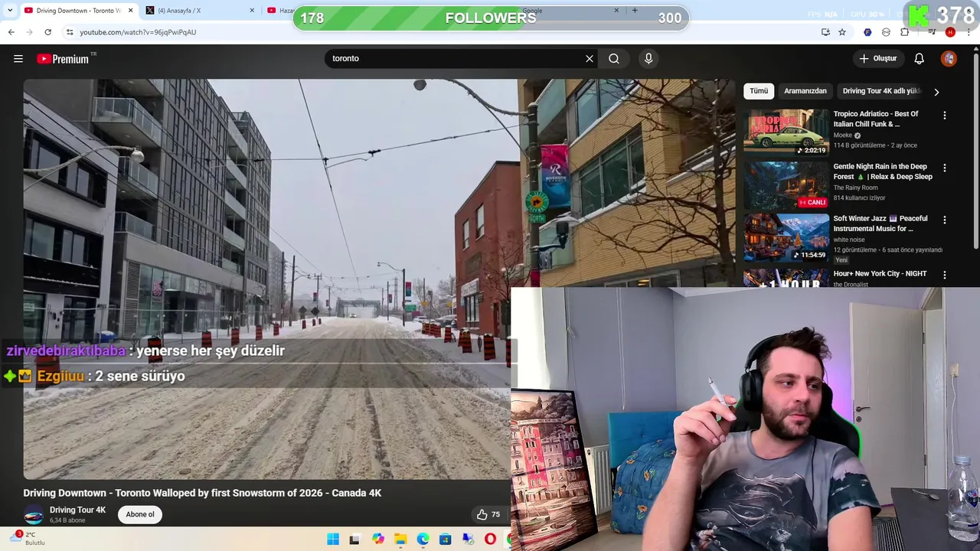Open options for the Hour+ New York City video
The height and width of the screenshot is (551, 980).
(944, 275)
